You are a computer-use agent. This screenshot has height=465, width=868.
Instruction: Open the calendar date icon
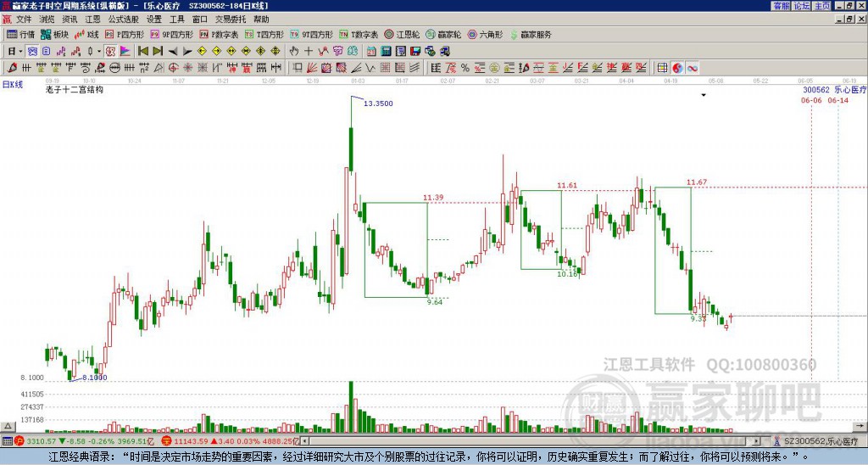[371, 51]
